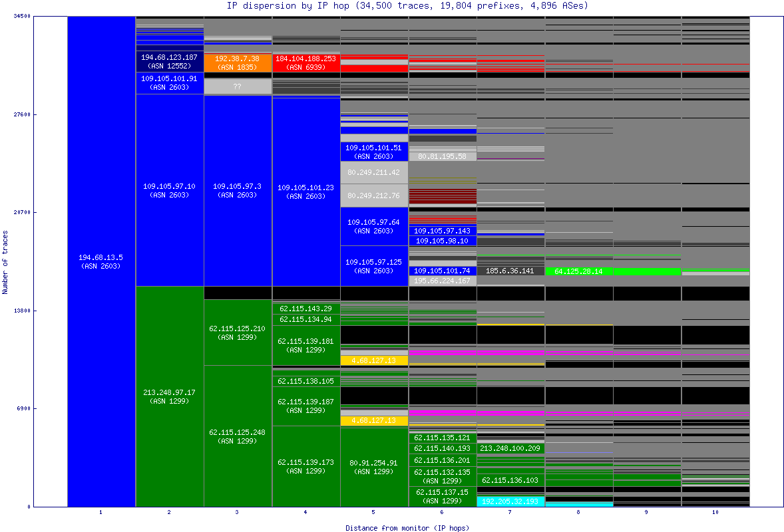784x532 pixels.
Task: Click the 195.66.224.167 light gray block
Action: (x=442, y=281)
